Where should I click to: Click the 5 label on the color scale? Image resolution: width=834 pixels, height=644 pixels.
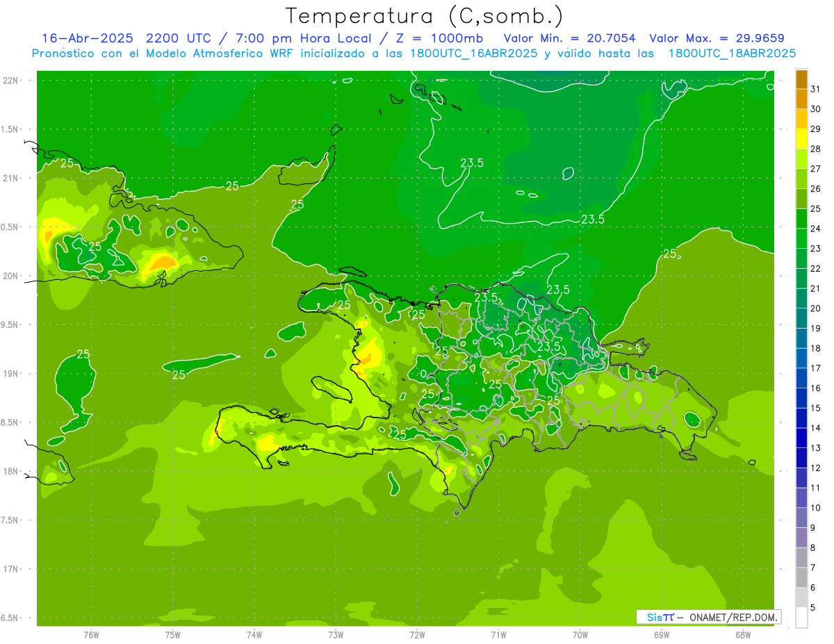[x=813, y=608]
